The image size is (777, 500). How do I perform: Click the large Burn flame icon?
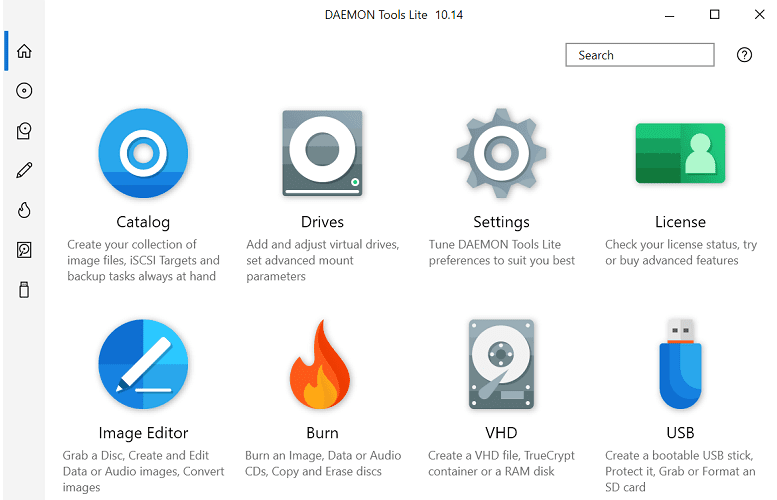coord(321,364)
